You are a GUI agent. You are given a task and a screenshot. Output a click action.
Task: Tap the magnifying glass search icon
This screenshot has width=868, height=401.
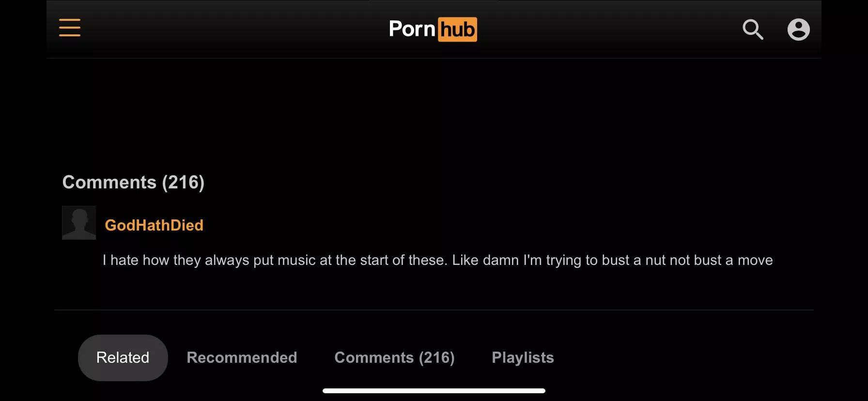pos(753,30)
